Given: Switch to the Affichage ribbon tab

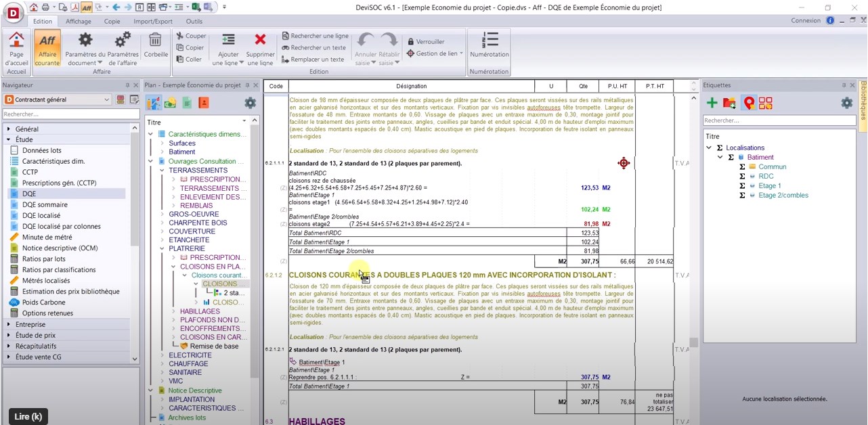Looking at the screenshot, I should click(79, 21).
